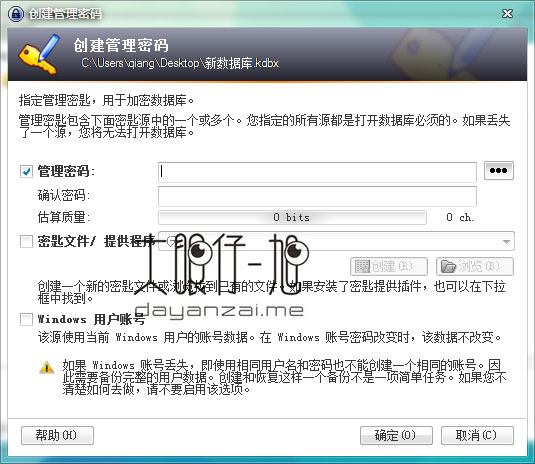
Task: Click the key and pen banner icon
Action: [x=39, y=54]
